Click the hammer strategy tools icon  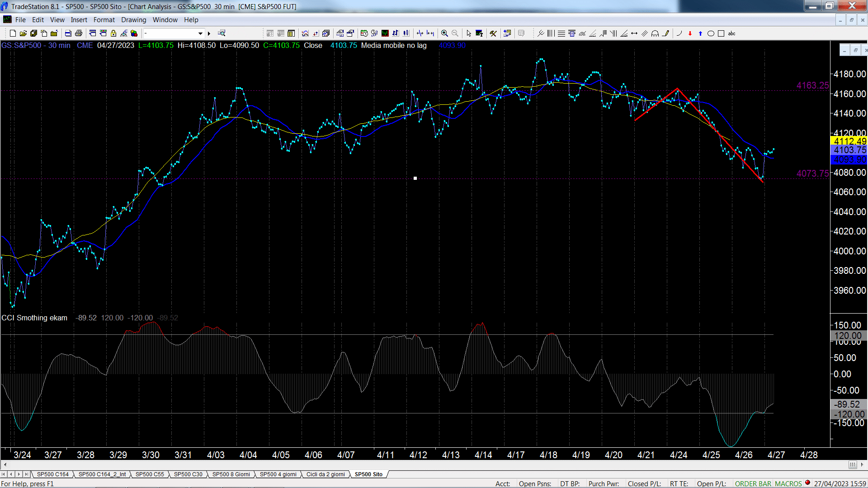click(x=493, y=33)
